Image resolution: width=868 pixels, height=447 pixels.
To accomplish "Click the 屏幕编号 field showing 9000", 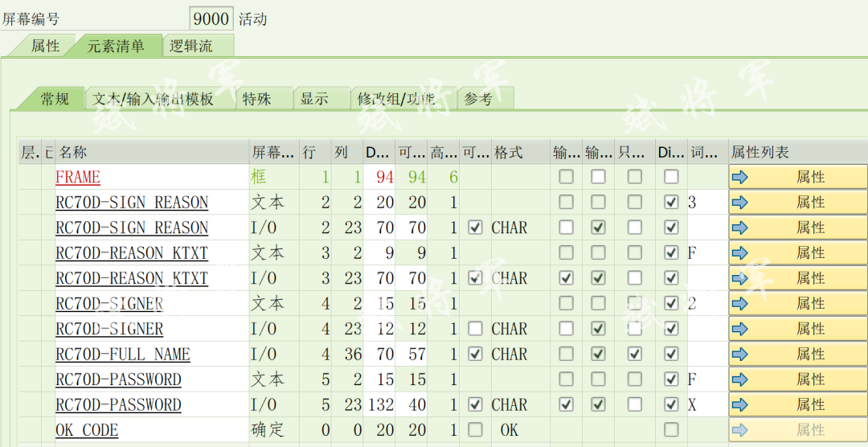I will pyautogui.click(x=211, y=19).
